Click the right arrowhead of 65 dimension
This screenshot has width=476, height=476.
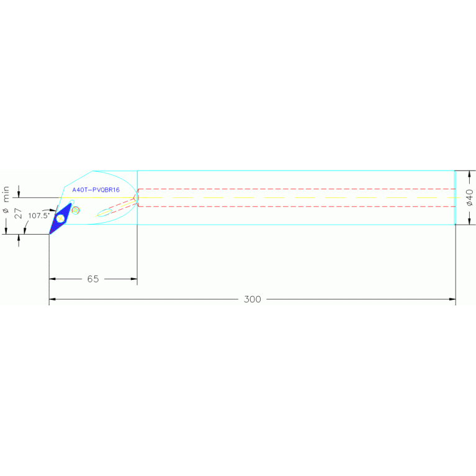133,279
